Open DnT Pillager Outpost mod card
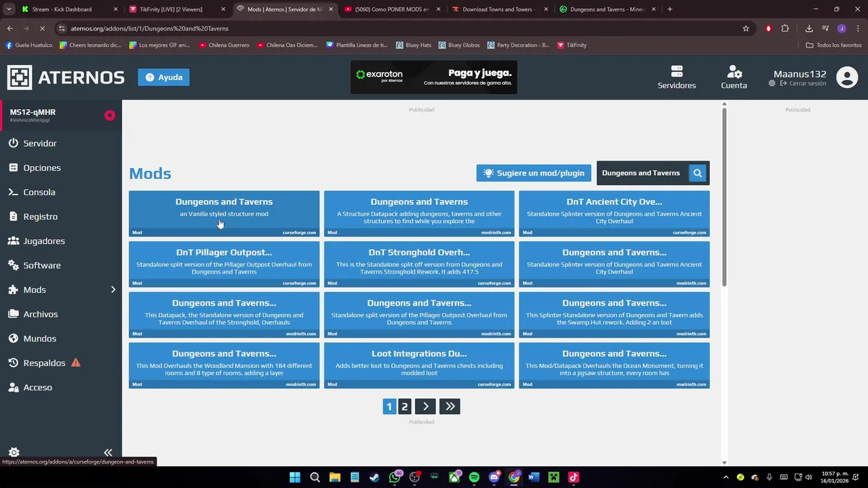The image size is (868, 488). [224, 264]
